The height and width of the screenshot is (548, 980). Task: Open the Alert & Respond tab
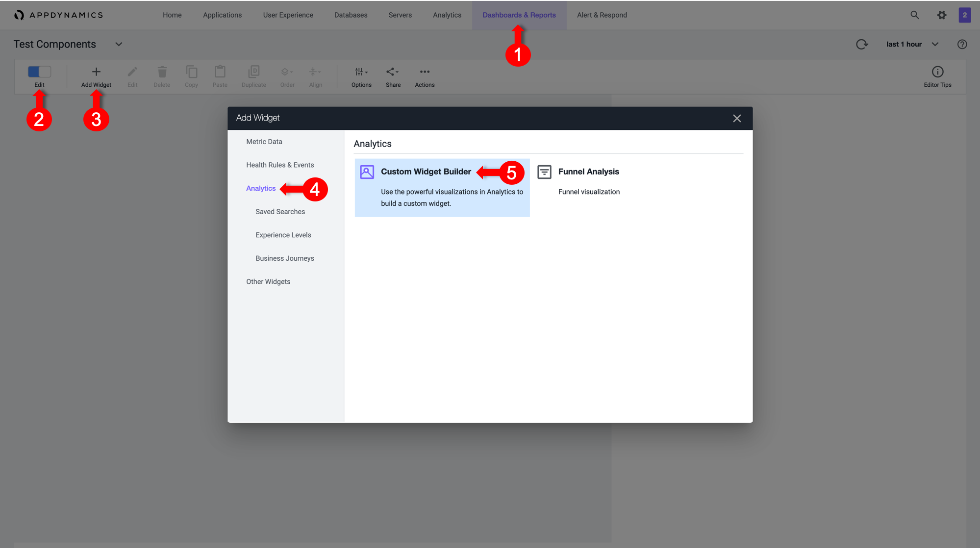[602, 15]
